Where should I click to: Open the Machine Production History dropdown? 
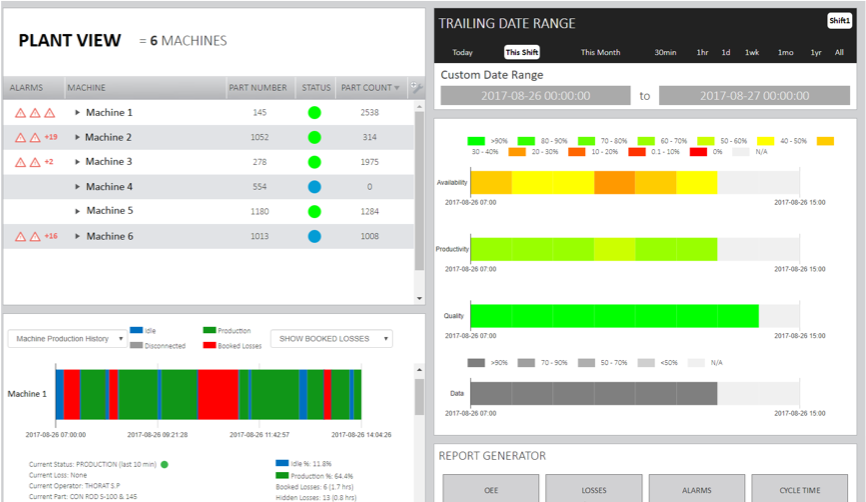click(x=67, y=339)
